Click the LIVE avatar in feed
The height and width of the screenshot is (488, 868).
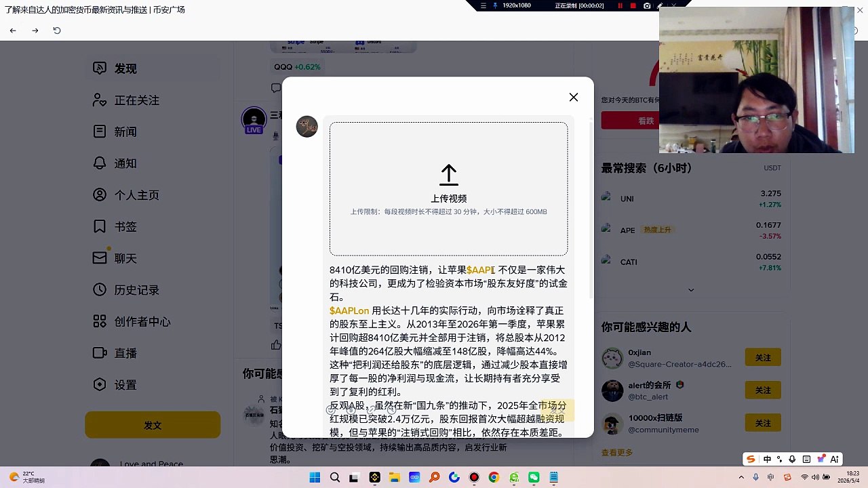pyautogui.click(x=254, y=120)
